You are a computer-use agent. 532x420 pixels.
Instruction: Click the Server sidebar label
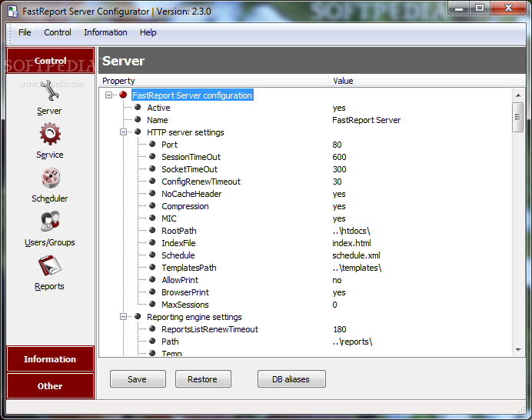coord(49,111)
